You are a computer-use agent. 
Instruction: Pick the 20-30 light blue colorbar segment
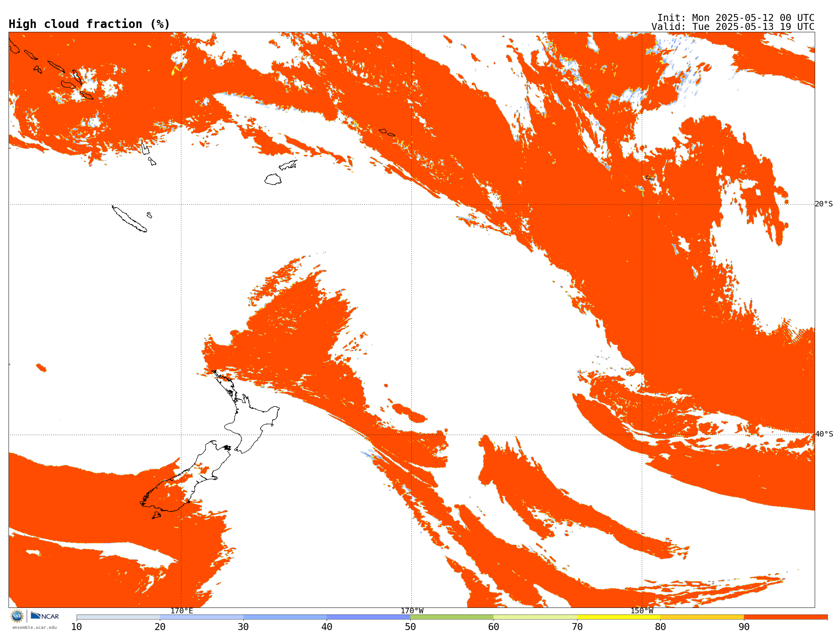(201, 617)
